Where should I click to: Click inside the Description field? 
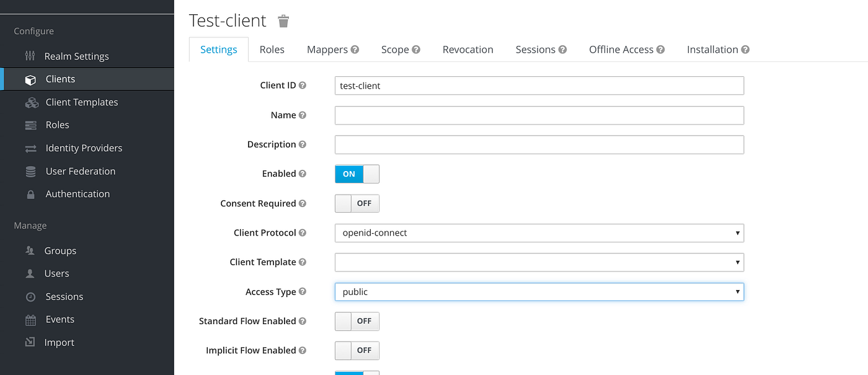click(x=539, y=144)
